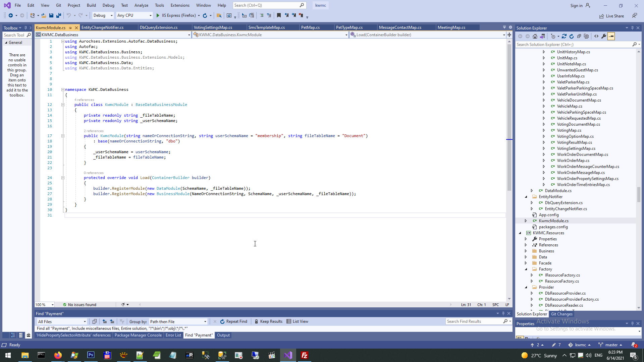644x362 pixels.
Task: Click Solution Explorer Home icon
Action: click(535, 36)
